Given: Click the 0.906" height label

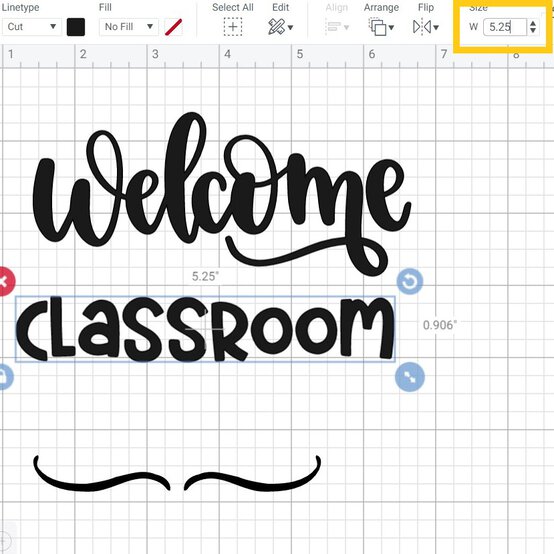Looking at the screenshot, I should (440, 325).
